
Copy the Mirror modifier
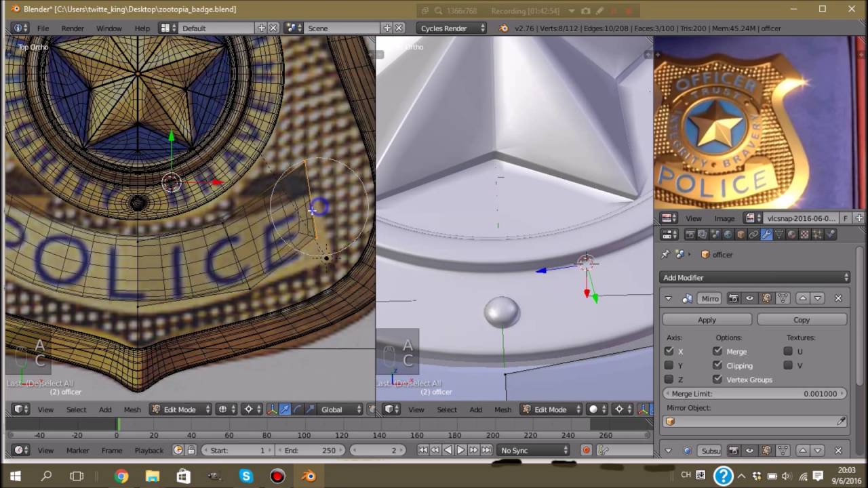(802, 320)
